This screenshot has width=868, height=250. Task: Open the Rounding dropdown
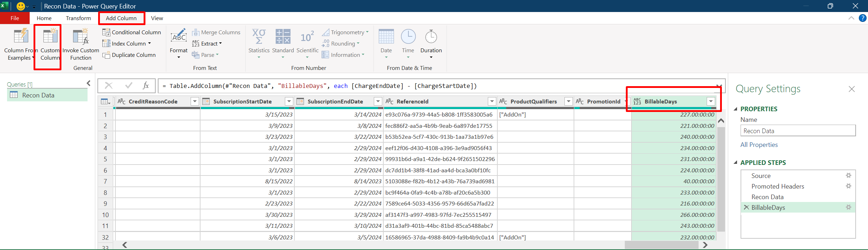click(x=358, y=43)
